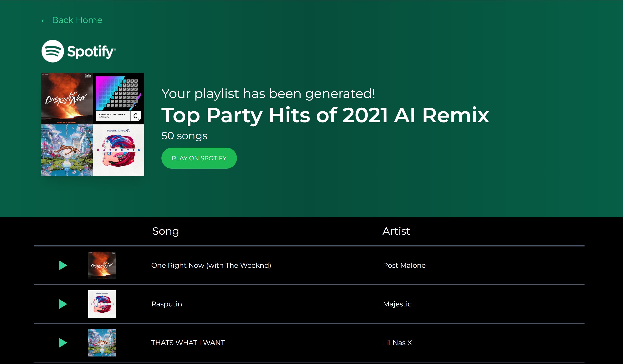Click artist name Post Malone
This screenshot has height=364, width=623.
pos(404,265)
